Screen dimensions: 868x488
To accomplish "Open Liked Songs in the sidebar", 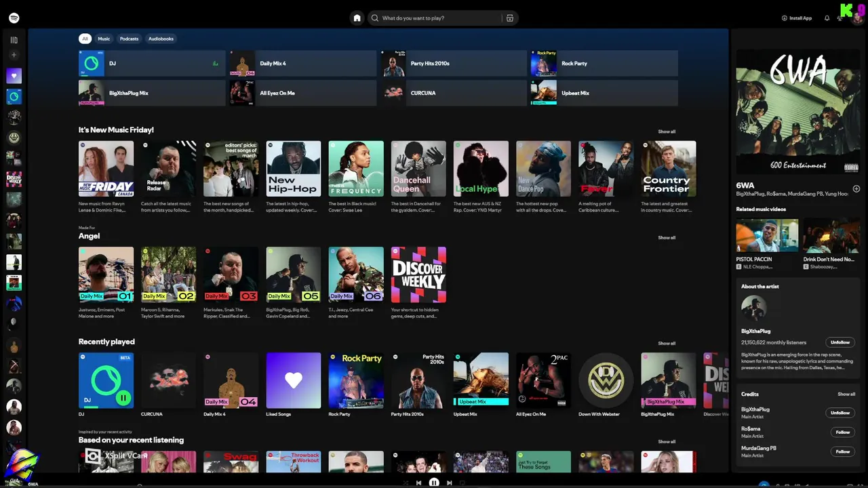I will point(14,76).
